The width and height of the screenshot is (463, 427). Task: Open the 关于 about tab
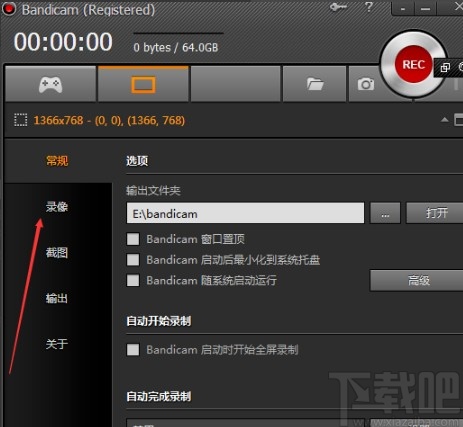point(57,344)
